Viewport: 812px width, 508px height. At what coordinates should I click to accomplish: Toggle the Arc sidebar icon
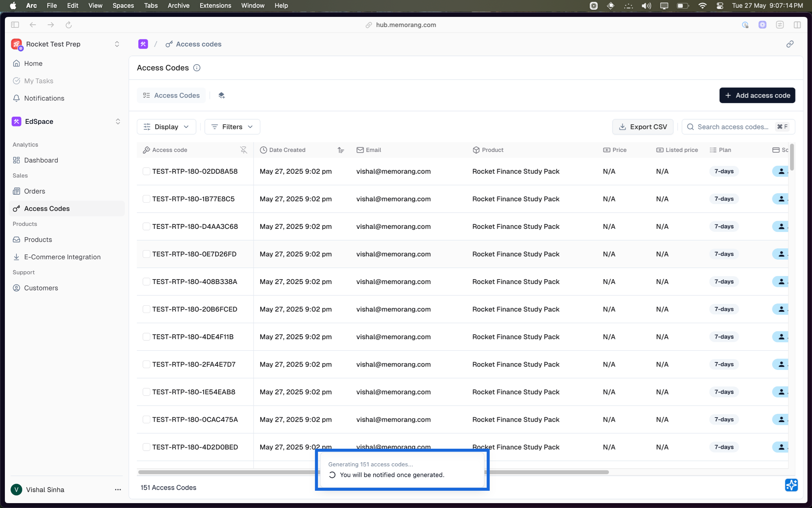15,25
